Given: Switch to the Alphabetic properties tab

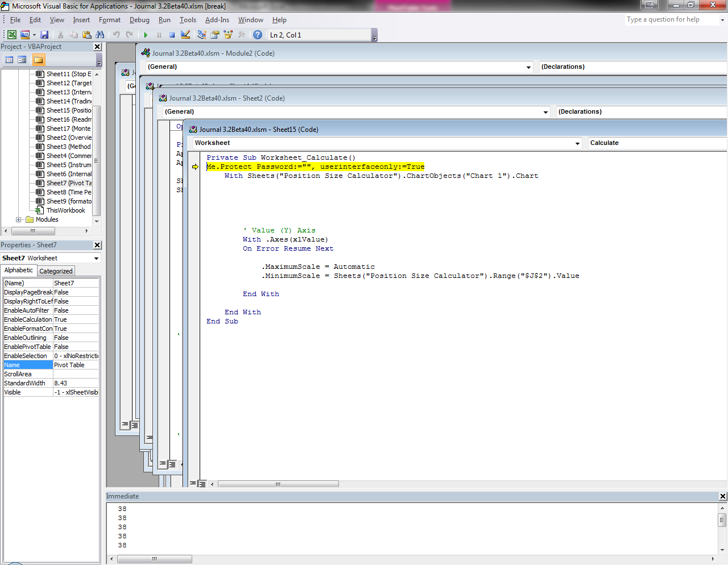Looking at the screenshot, I should 19,271.
